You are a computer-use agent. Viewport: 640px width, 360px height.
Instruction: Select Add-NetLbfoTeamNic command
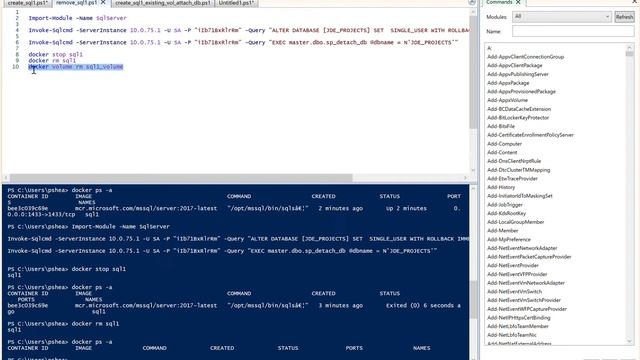point(511,335)
